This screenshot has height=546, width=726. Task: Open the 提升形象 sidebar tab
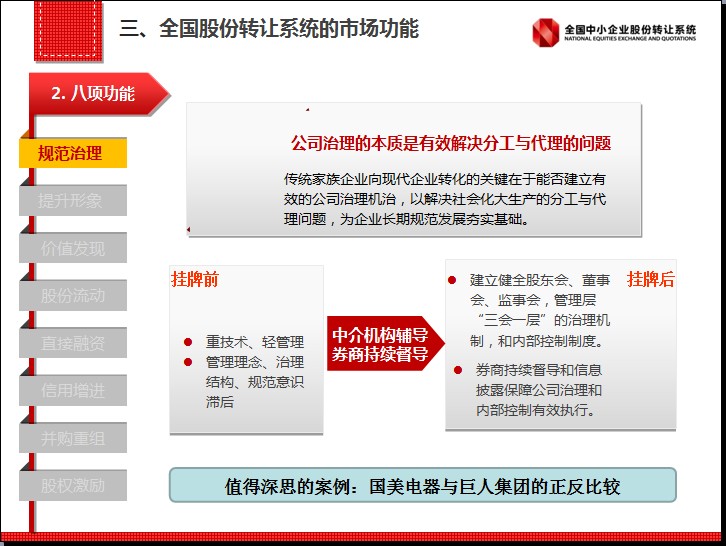[x=73, y=201]
